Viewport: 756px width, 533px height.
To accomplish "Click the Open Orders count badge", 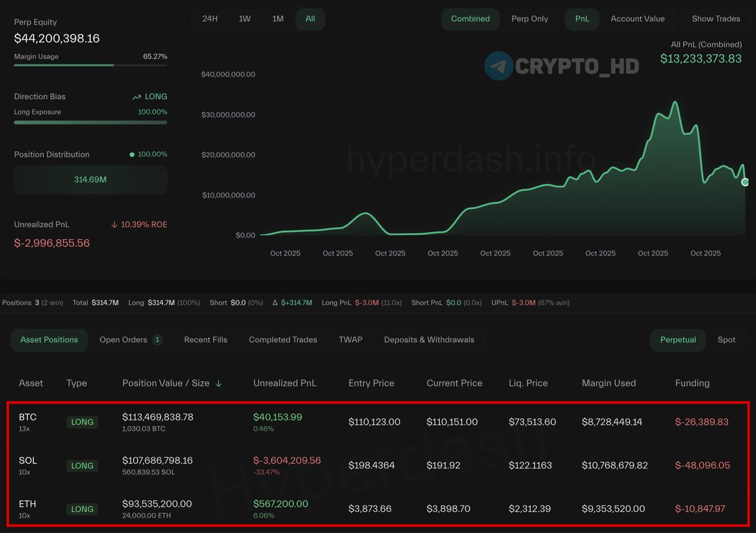I will point(157,340).
